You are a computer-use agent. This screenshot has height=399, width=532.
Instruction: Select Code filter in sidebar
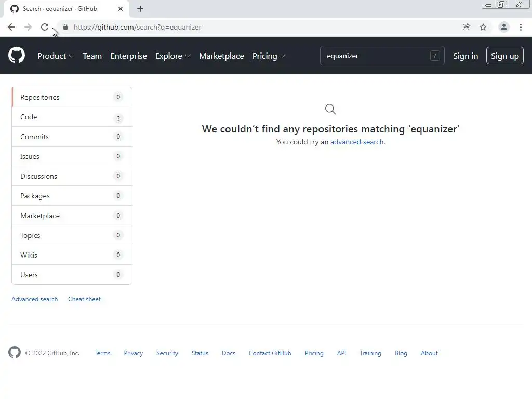[x=72, y=117]
